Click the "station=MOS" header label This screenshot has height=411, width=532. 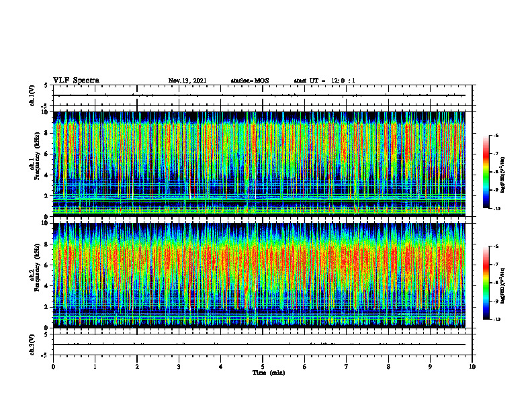coord(250,81)
